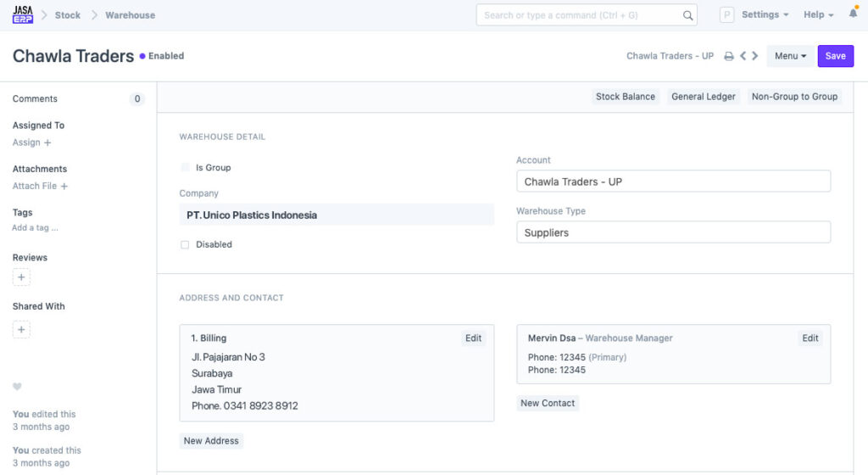
Task: Navigate to Warehouse breadcrumb
Action: pos(130,15)
